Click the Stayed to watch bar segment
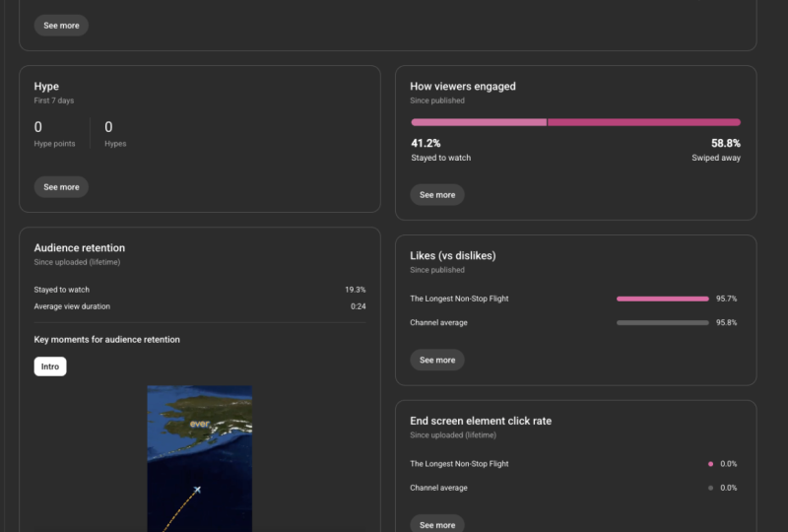This screenshot has height=532, width=788. pos(479,122)
